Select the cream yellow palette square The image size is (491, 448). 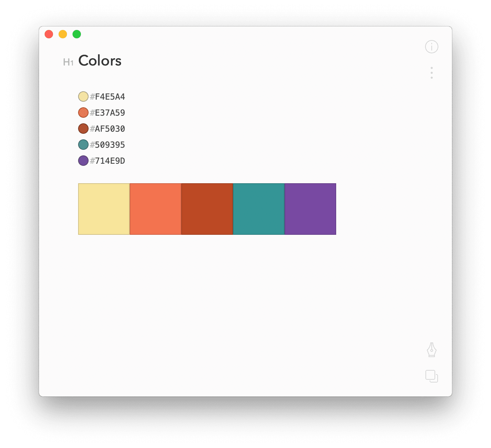(104, 209)
